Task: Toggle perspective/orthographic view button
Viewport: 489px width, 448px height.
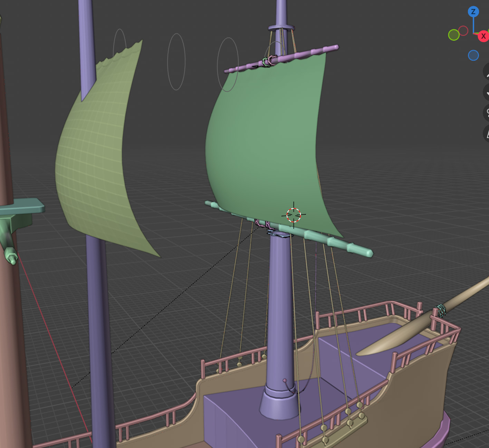Action: pyautogui.click(x=487, y=134)
